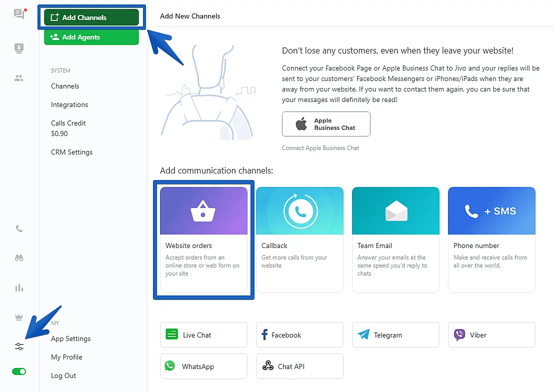Open the statistics bar chart icon
554x392 pixels.
tap(19, 288)
